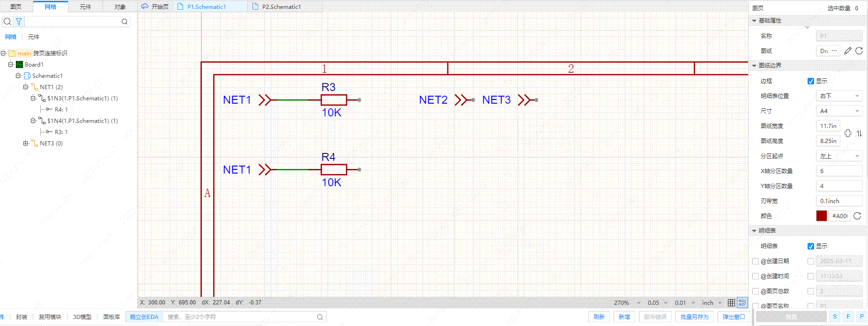
Task: Click the magnifier icon left of the filter
Action: point(7,22)
